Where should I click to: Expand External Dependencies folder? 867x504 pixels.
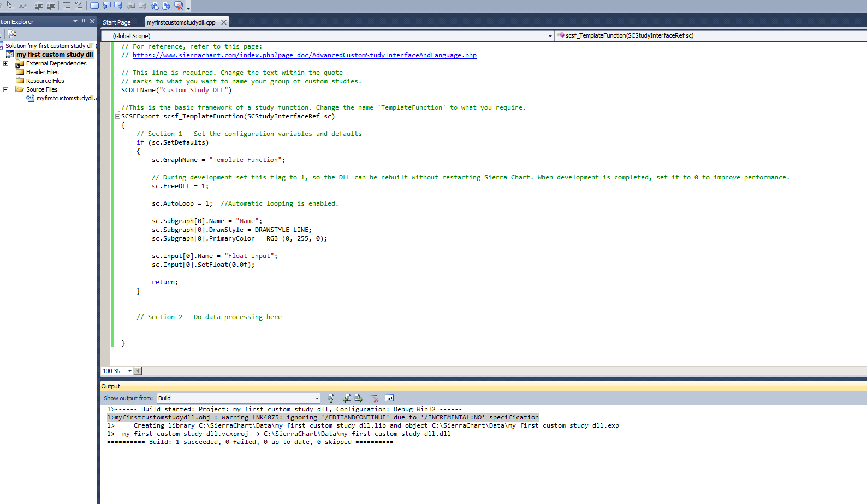[x=6, y=63]
